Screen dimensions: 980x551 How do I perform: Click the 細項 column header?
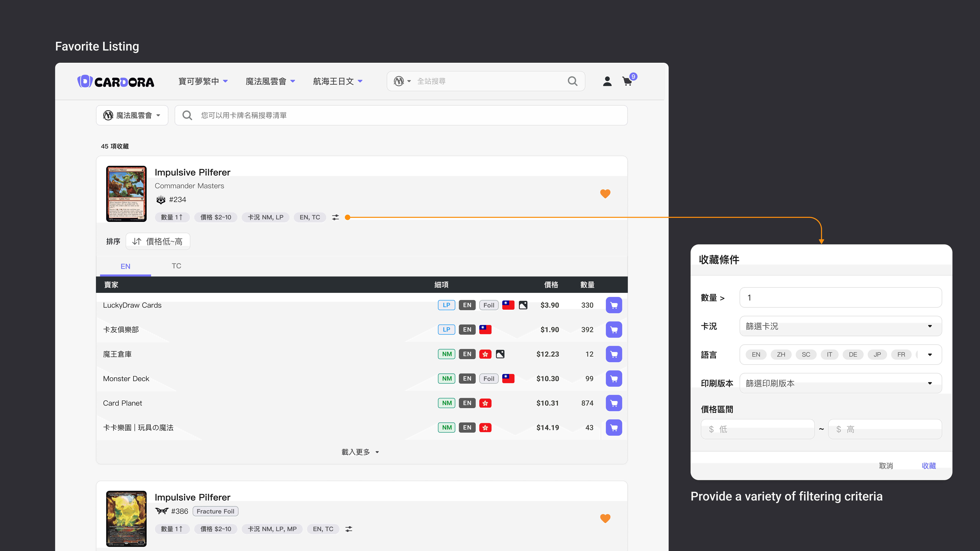(441, 285)
